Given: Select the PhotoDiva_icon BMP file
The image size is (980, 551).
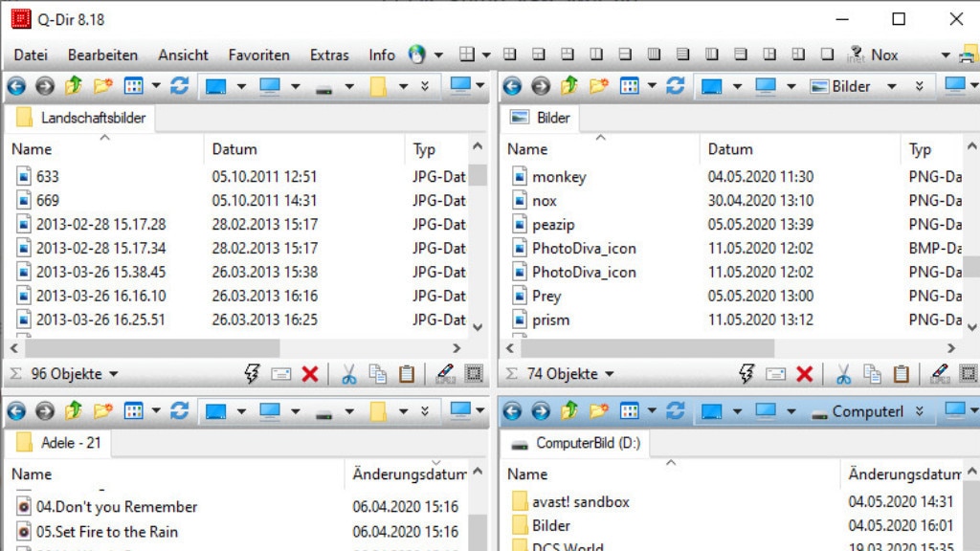Looking at the screenshot, I should [x=584, y=248].
